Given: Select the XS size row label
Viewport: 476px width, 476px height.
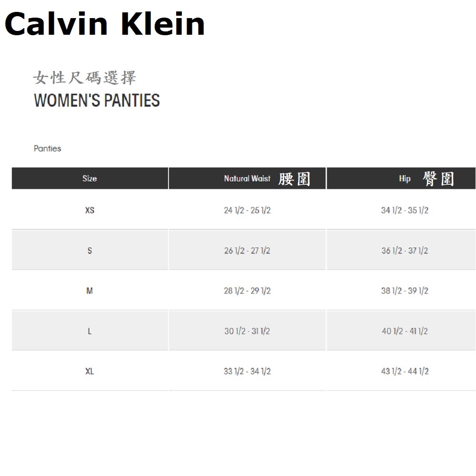Looking at the screenshot, I should (x=89, y=210).
